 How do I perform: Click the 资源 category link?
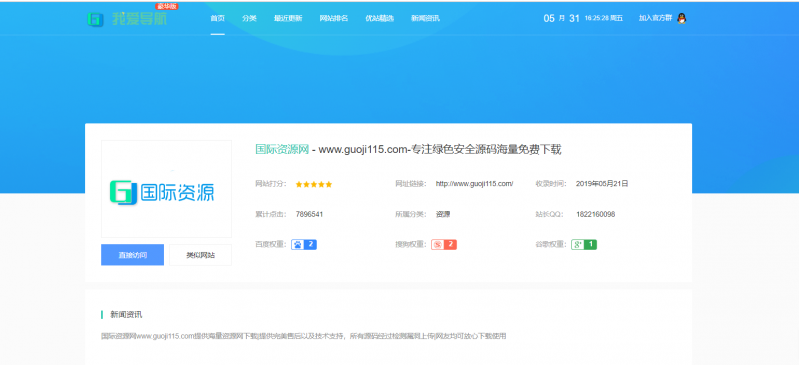coord(443,215)
